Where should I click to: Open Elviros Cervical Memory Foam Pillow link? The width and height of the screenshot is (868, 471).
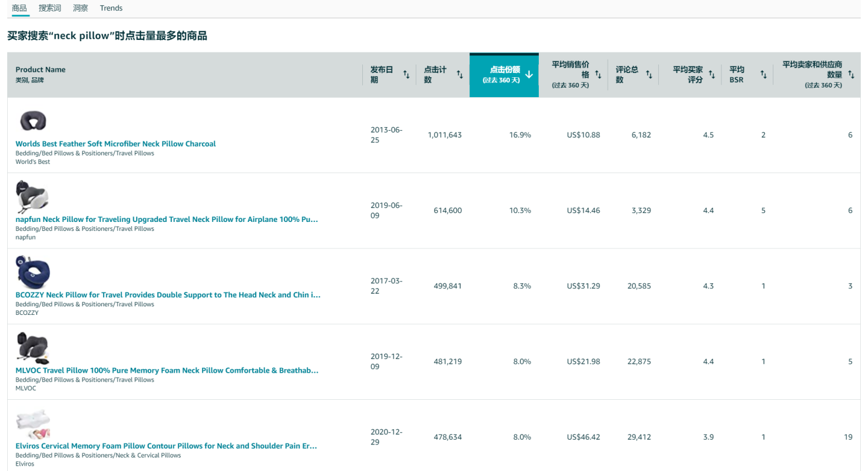(166, 446)
